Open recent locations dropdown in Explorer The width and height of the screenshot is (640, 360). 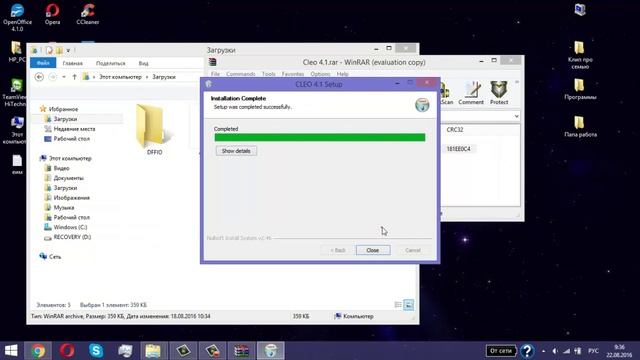pos(64,77)
